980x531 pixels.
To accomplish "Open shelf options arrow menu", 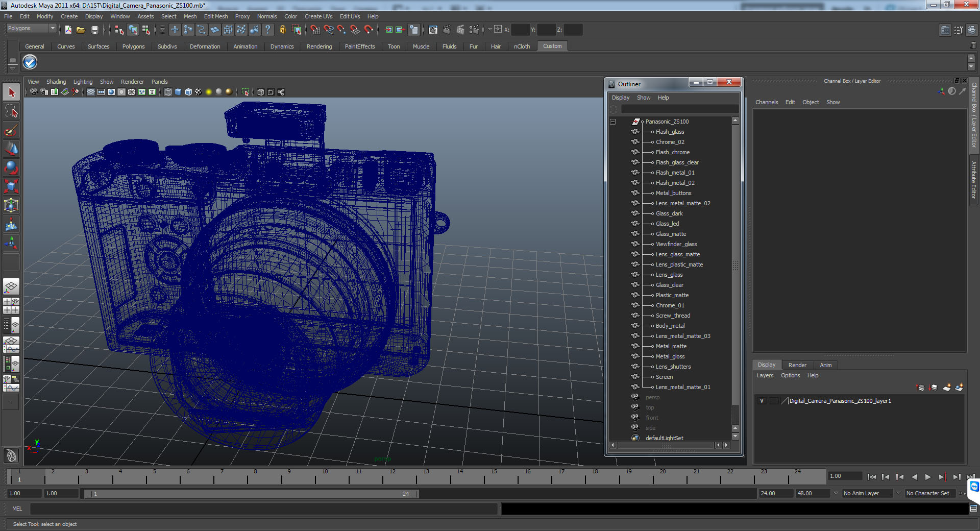I will pyautogui.click(x=13, y=68).
